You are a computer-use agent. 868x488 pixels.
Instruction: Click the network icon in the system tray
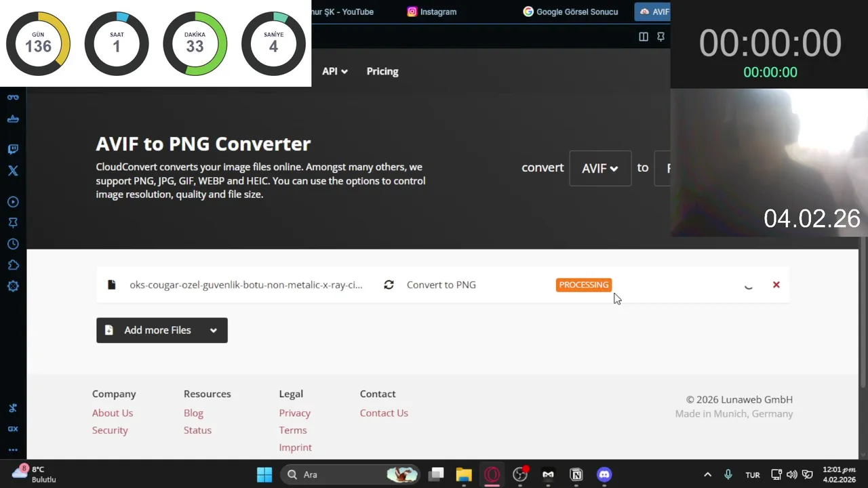776,474
